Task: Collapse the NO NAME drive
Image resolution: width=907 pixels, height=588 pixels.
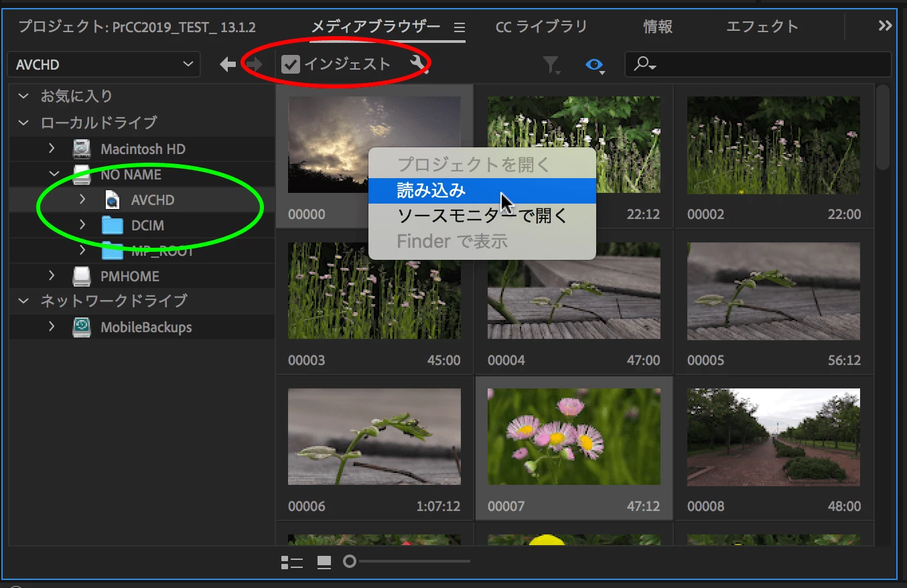Action: pos(54,175)
